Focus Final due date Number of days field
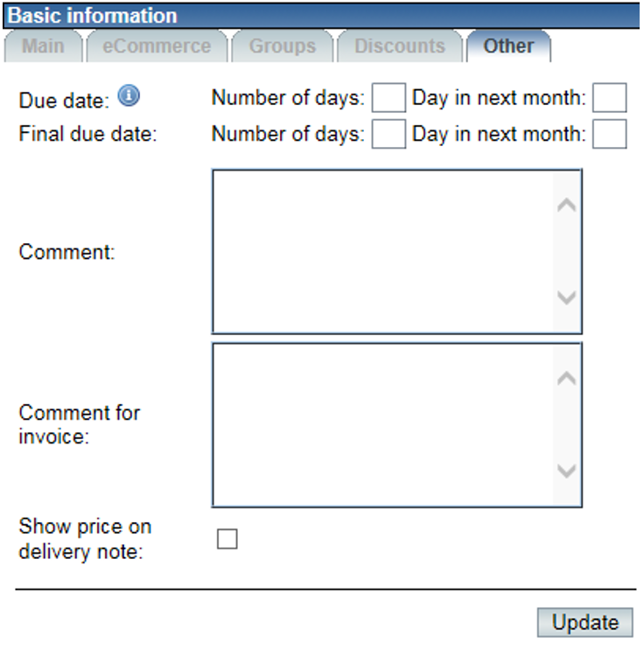Image resolution: width=644 pixels, height=649 pixels. pyautogui.click(x=388, y=134)
